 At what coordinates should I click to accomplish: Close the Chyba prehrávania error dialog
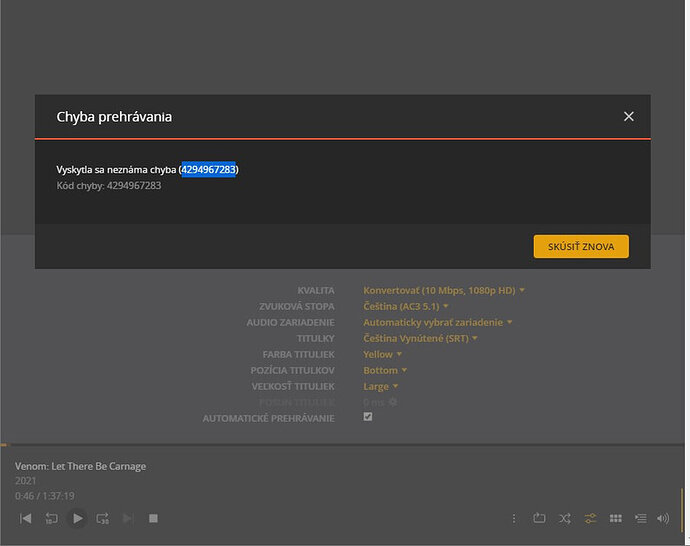pyautogui.click(x=628, y=117)
